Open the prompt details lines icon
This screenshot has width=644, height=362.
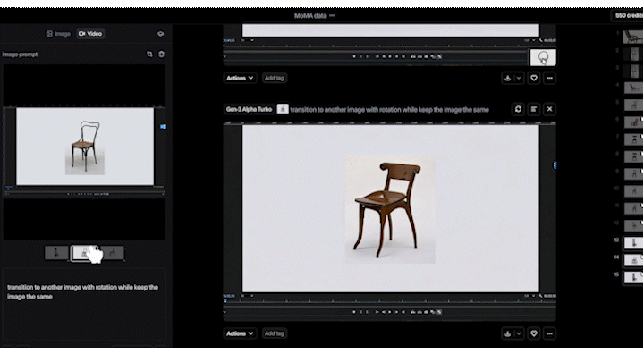pyautogui.click(x=533, y=109)
